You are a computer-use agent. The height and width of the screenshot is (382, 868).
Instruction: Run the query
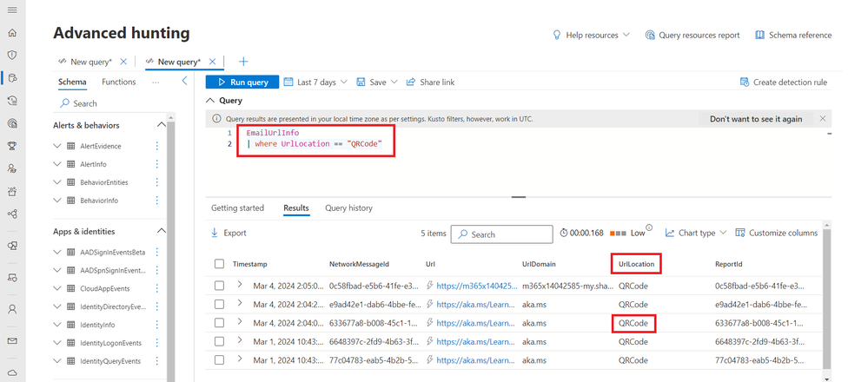(x=242, y=82)
